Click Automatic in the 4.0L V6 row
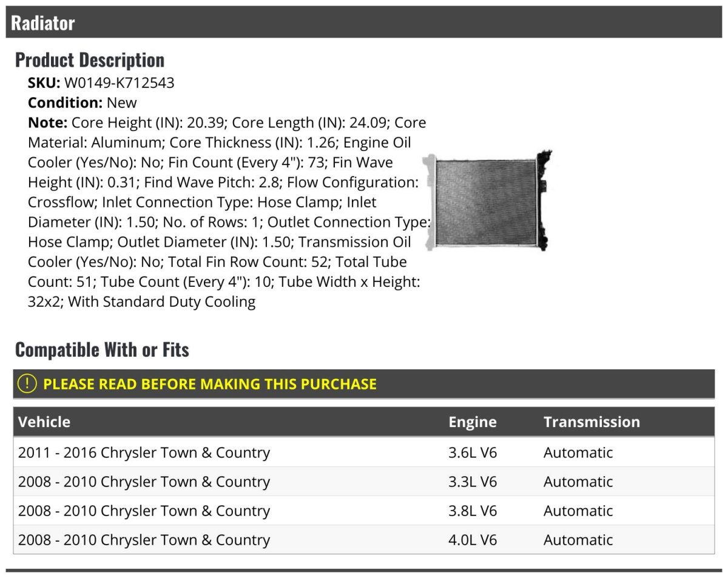728x578 pixels. pyautogui.click(x=578, y=540)
